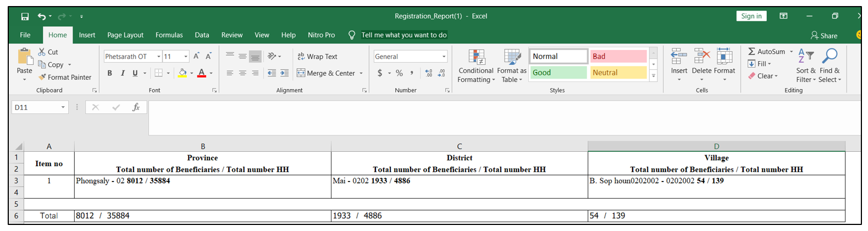The height and width of the screenshot is (231, 868).
Task: Click the Orientation text angle icon
Action: [x=272, y=56]
